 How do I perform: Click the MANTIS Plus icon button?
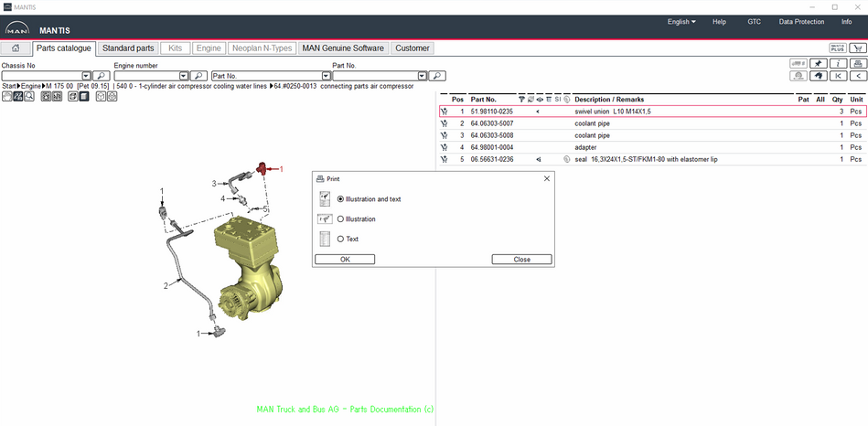(x=836, y=48)
